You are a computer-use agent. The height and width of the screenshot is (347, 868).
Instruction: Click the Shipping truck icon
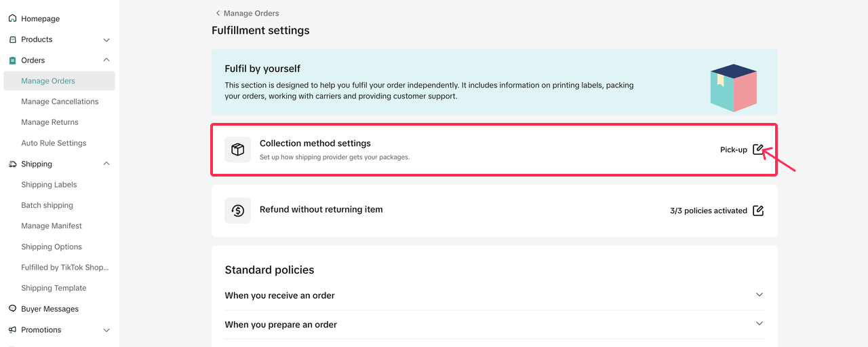click(x=12, y=164)
